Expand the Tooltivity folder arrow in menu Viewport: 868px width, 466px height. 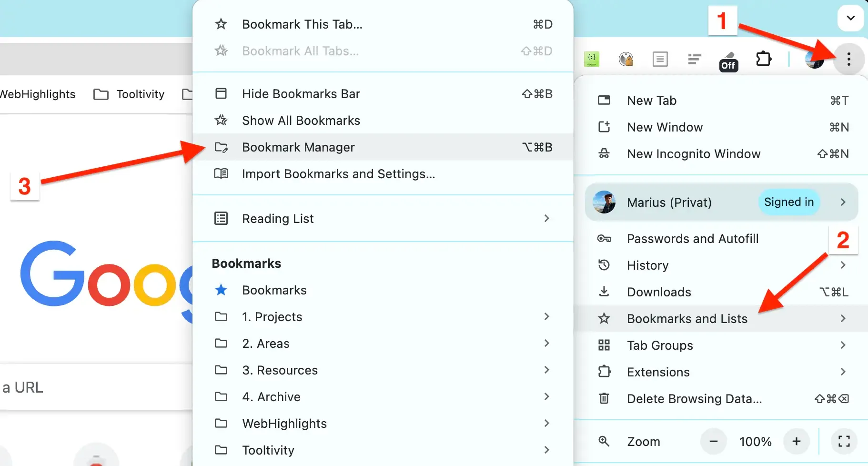(x=547, y=450)
